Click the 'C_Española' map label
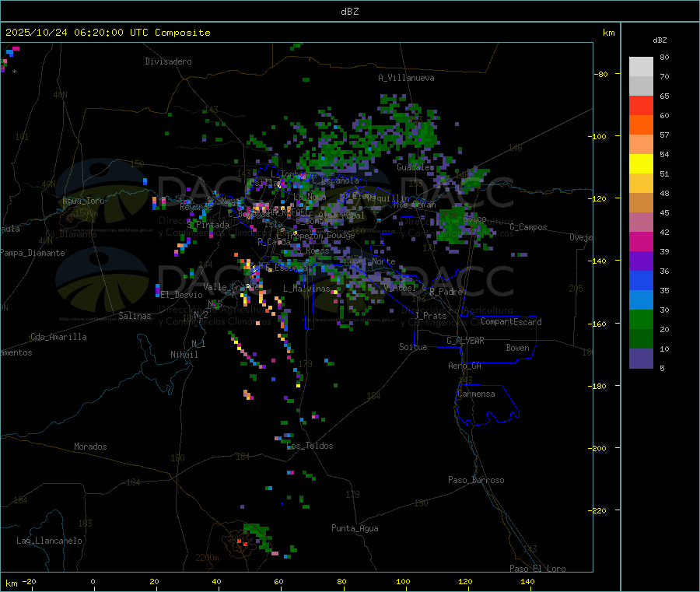The height and width of the screenshot is (592, 700). [335, 180]
